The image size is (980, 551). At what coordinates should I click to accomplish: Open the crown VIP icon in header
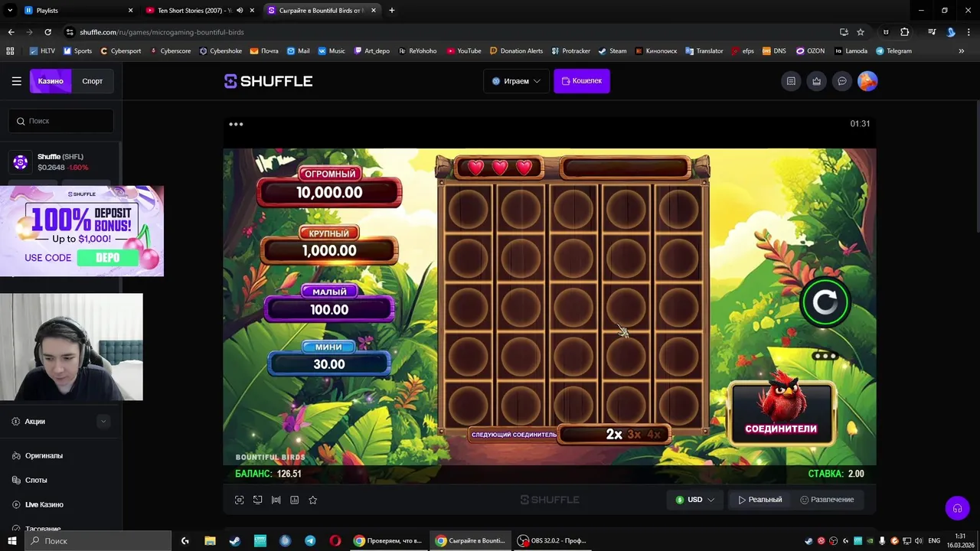pos(817,81)
